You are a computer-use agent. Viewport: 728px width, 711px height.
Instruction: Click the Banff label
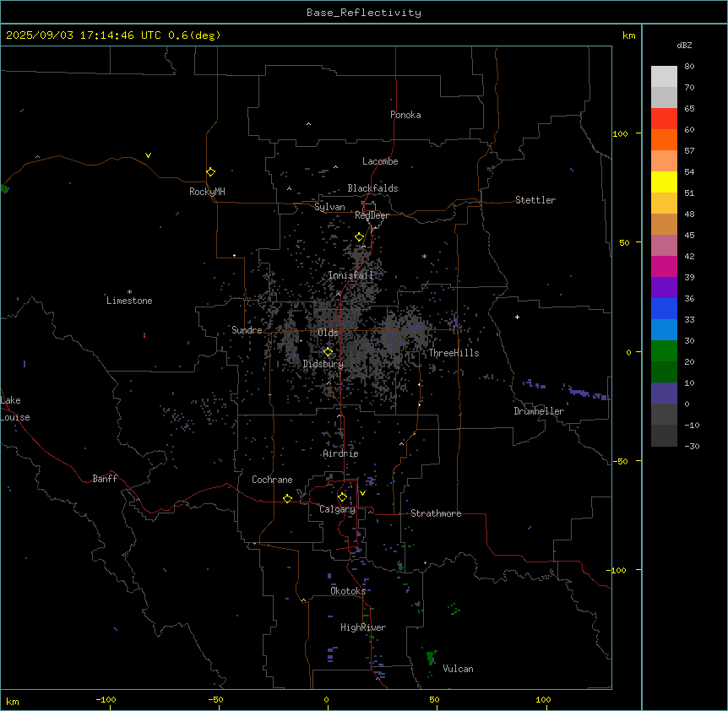click(105, 479)
